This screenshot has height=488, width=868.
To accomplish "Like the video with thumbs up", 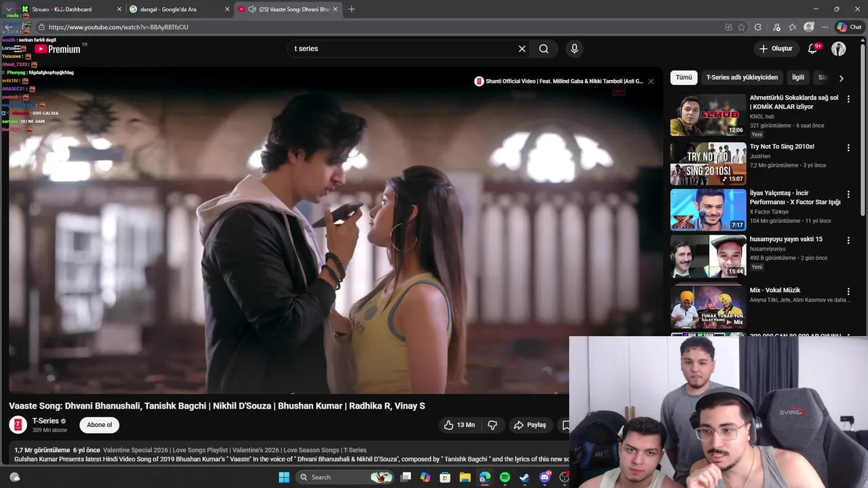I will pyautogui.click(x=459, y=425).
